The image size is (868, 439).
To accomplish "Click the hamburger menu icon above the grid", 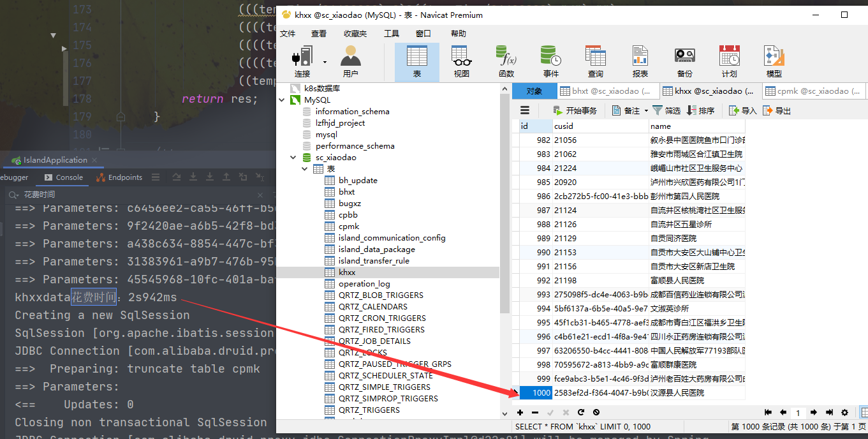I will point(525,110).
